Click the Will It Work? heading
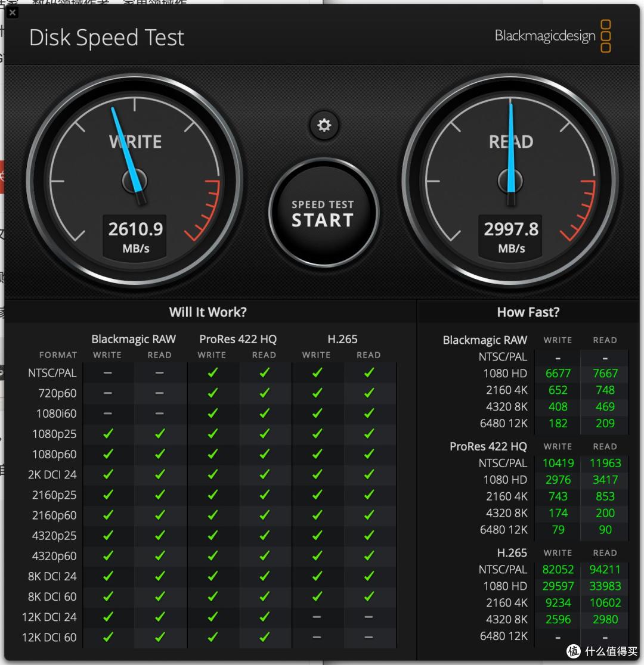 click(x=208, y=312)
